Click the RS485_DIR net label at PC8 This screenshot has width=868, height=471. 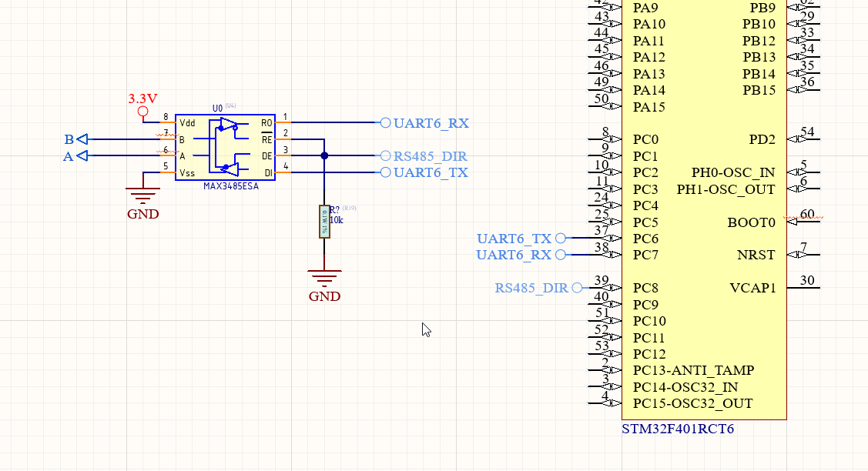[x=531, y=288]
